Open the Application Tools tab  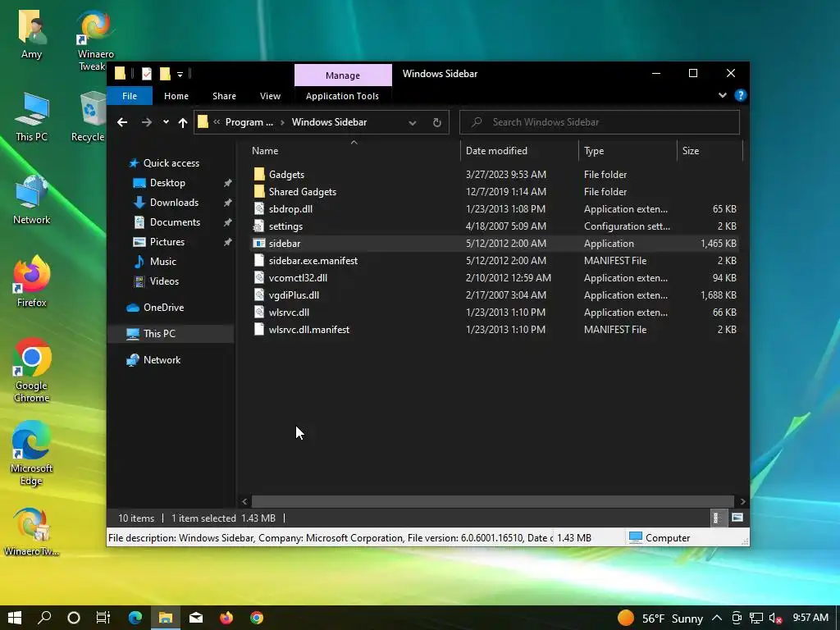tap(342, 96)
